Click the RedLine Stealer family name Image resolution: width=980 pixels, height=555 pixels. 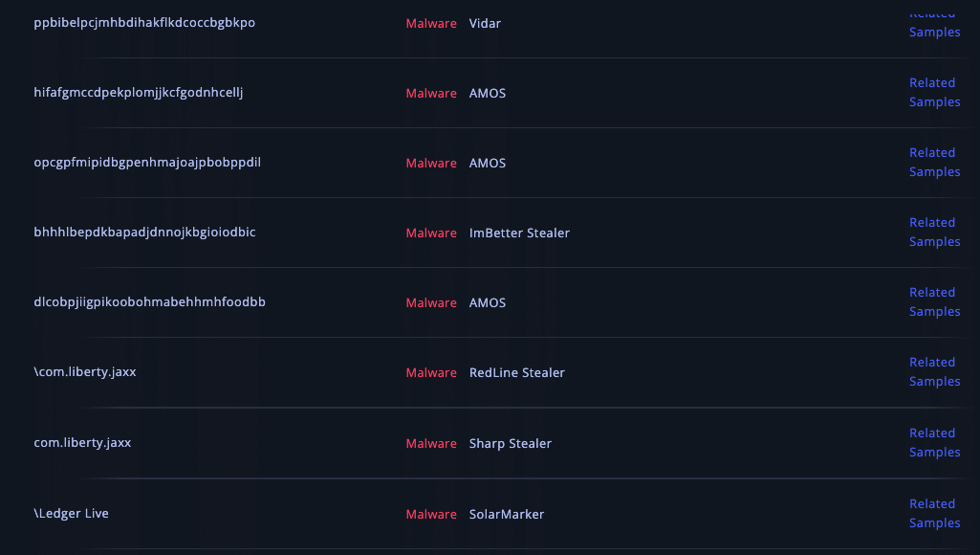[x=517, y=372]
